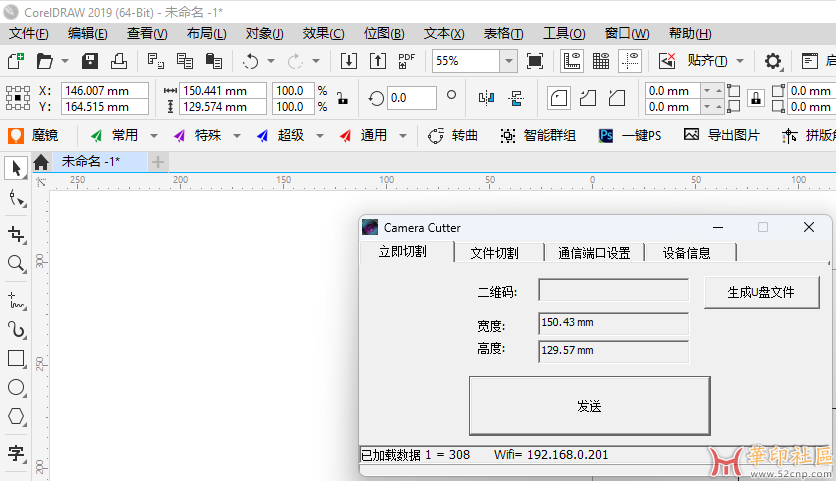The width and height of the screenshot is (836, 481).
Task: Open the zoom level dropdown
Action: [x=509, y=61]
